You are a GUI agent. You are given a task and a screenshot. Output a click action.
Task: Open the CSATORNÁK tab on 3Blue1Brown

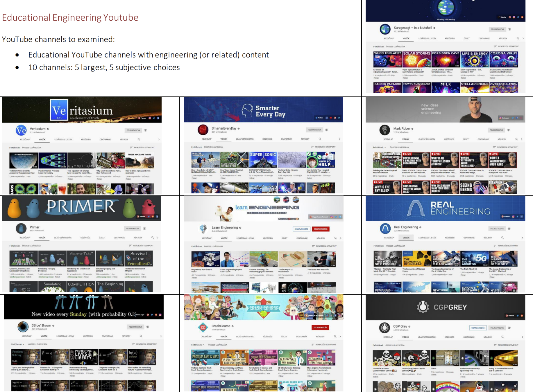(107, 336)
